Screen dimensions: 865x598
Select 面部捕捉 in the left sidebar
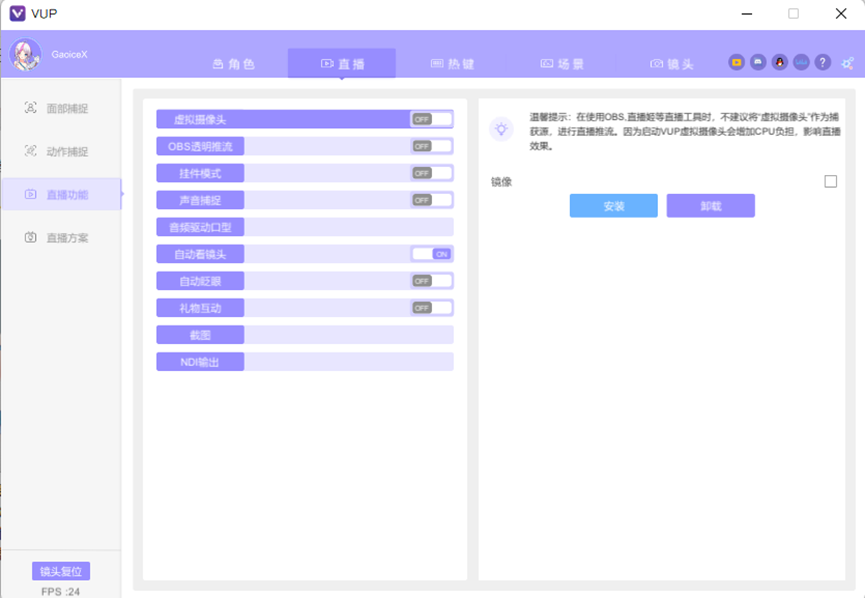click(60, 108)
